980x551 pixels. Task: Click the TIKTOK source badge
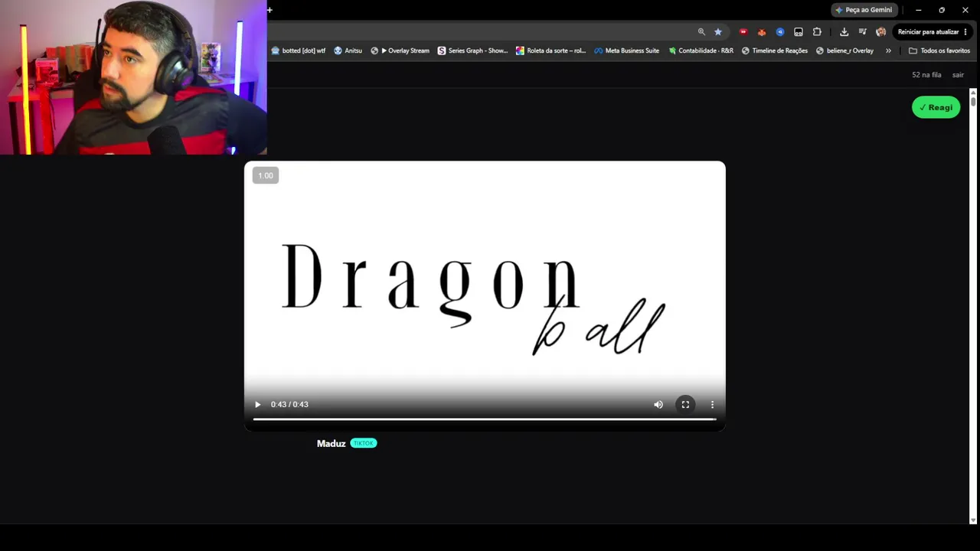coord(364,443)
